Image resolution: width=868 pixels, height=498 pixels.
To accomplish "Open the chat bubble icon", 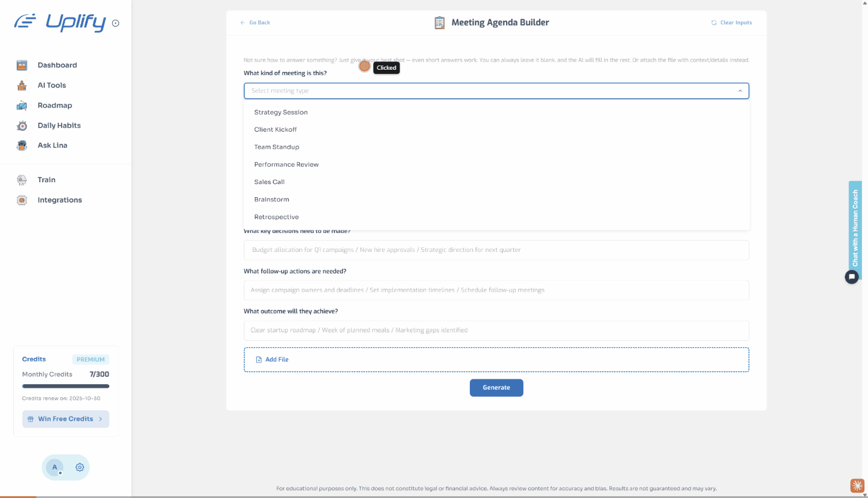I will click(x=852, y=276).
